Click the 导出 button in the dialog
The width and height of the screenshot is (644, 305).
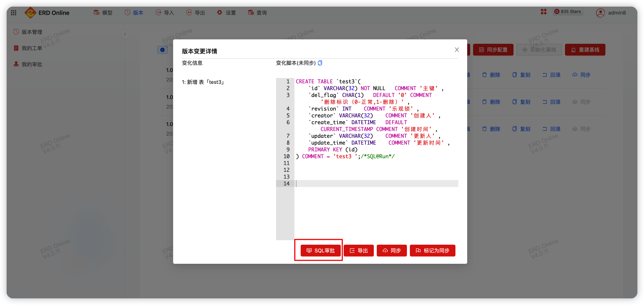click(x=359, y=250)
